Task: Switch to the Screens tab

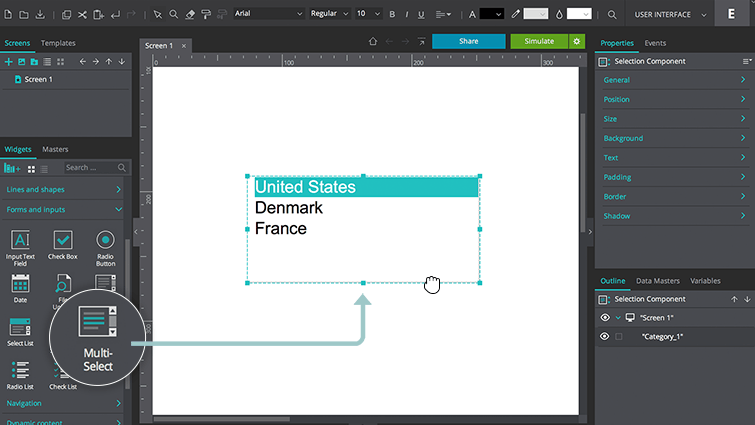Action: click(17, 43)
